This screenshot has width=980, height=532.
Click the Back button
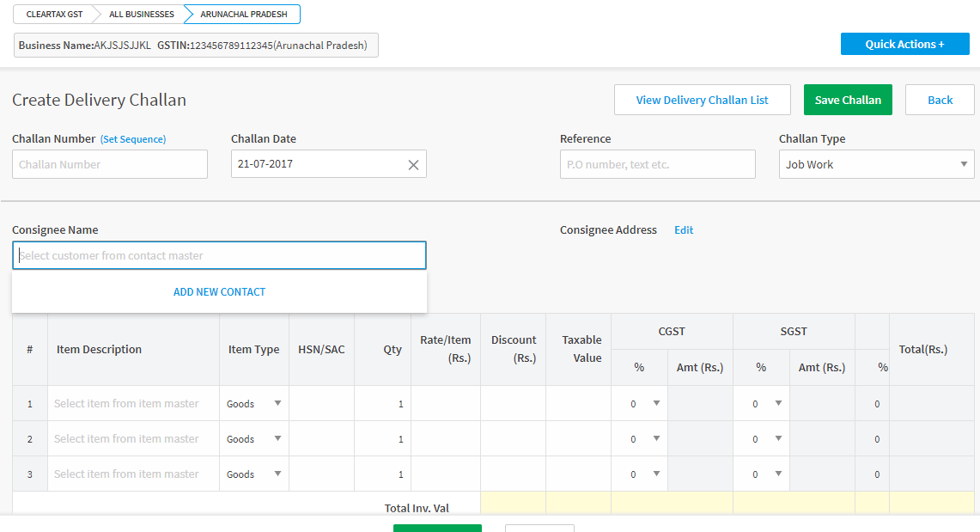[940, 99]
